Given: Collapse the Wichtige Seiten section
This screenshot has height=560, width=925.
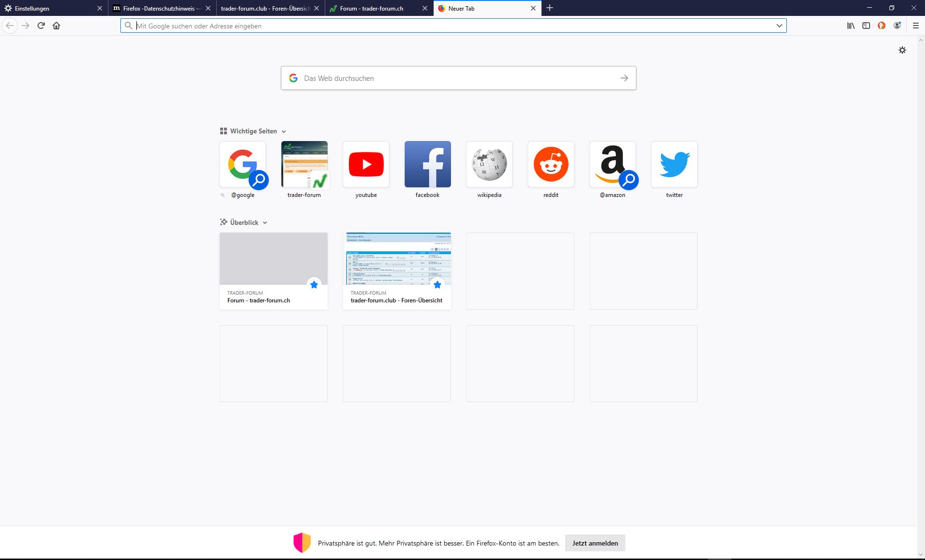Looking at the screenshot, I should 284,131.
